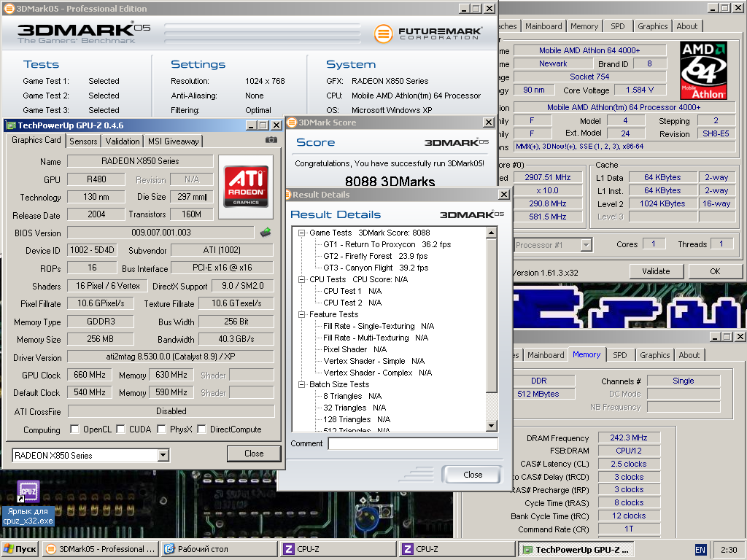Click the ATI Radeon logo in GPU-Z
Image resolution: width=747 pixels, height=560 pixels.
pos(246,186)
